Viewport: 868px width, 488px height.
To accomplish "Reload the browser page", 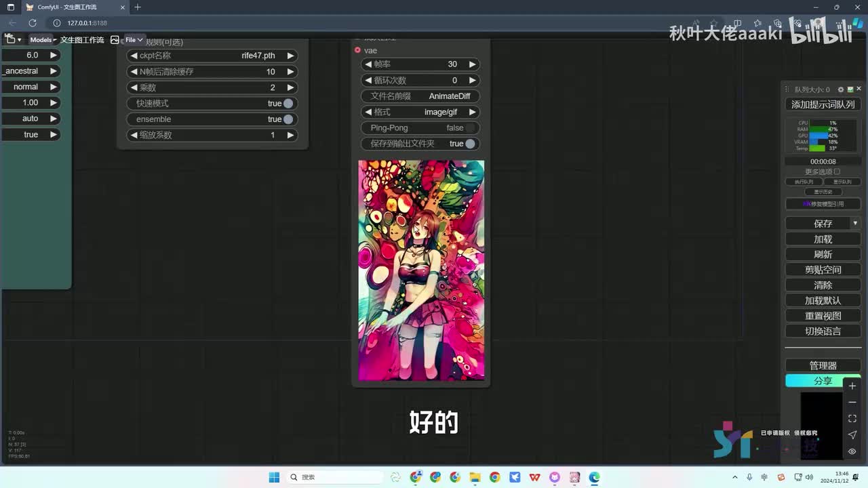I will click(x=33, y=23).
